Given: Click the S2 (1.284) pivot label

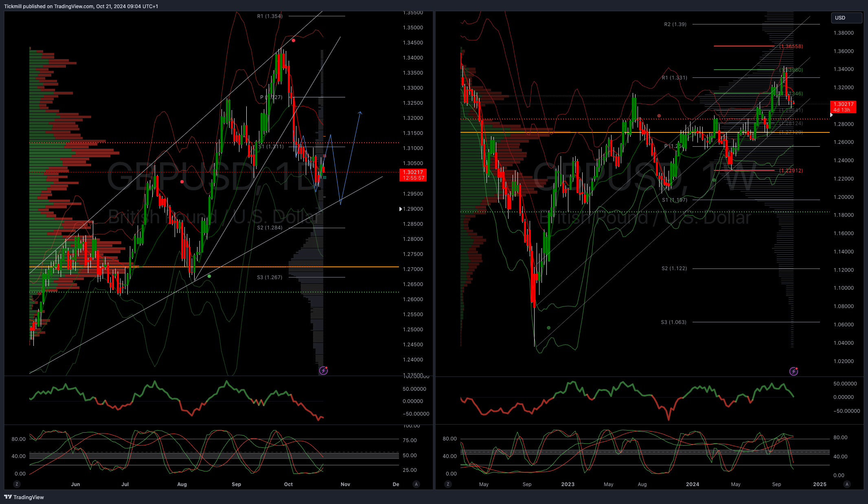Looking at the screenshot, I should click(x=270, y=228).
